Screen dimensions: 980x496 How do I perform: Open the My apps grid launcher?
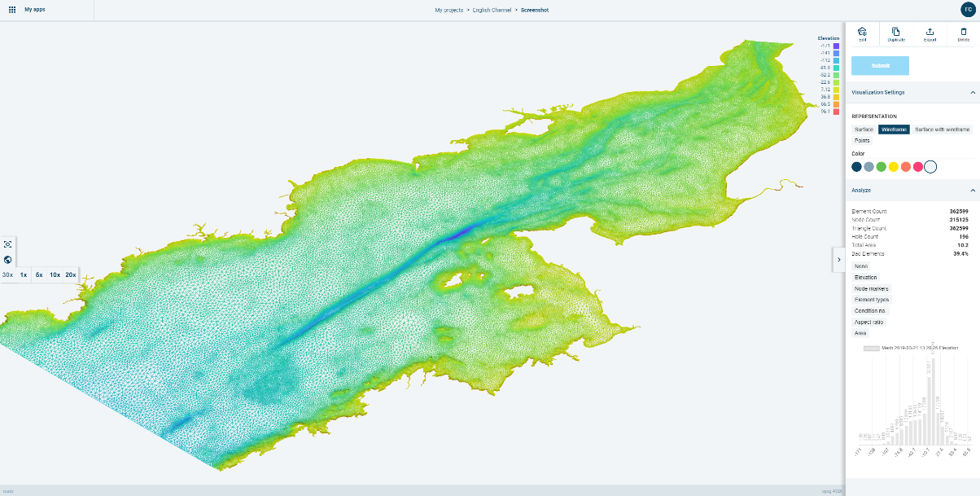point(12,10)
